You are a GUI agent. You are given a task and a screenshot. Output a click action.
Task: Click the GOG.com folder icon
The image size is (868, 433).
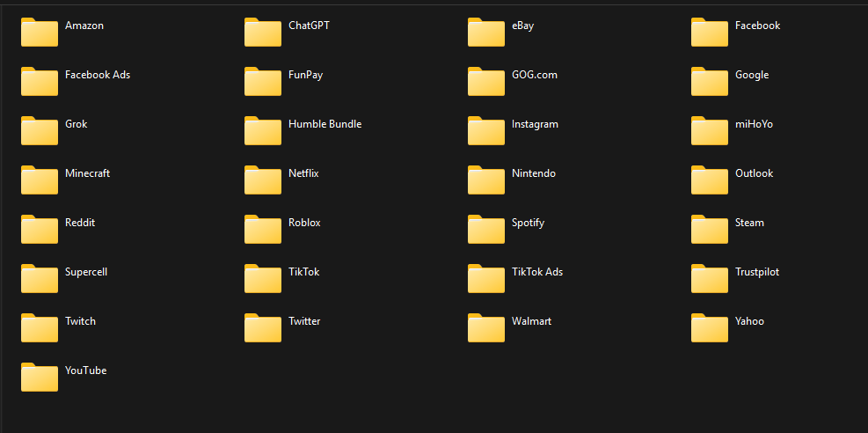pos(486,81)
